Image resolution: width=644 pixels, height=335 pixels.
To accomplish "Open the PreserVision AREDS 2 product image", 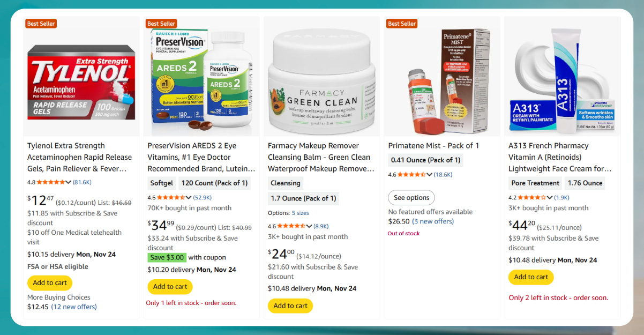I will [202, 80].
